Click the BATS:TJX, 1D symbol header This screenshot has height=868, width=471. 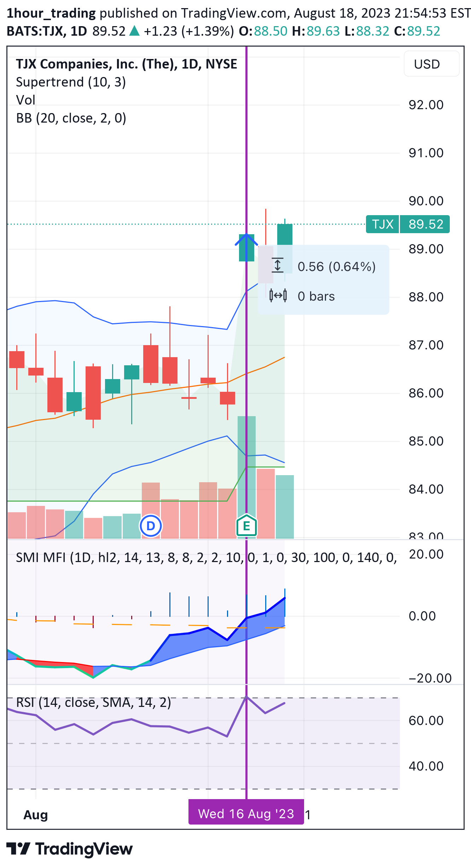point(47,31)
